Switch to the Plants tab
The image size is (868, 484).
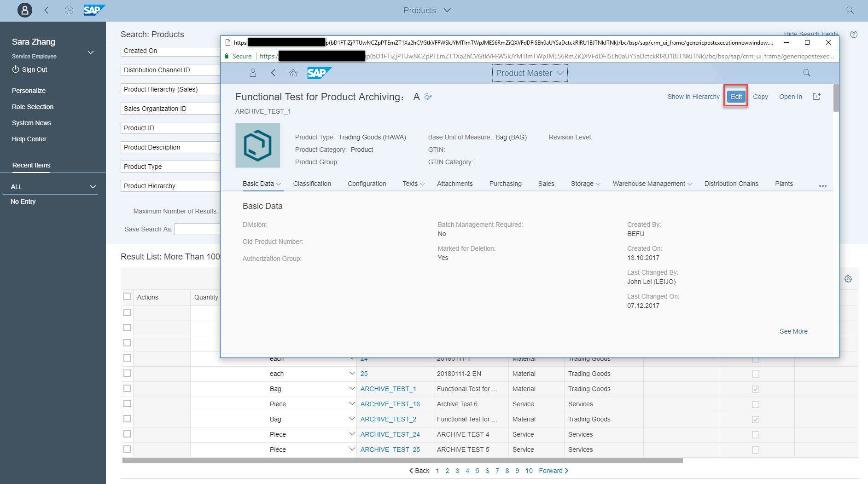[x=784, y=184]
